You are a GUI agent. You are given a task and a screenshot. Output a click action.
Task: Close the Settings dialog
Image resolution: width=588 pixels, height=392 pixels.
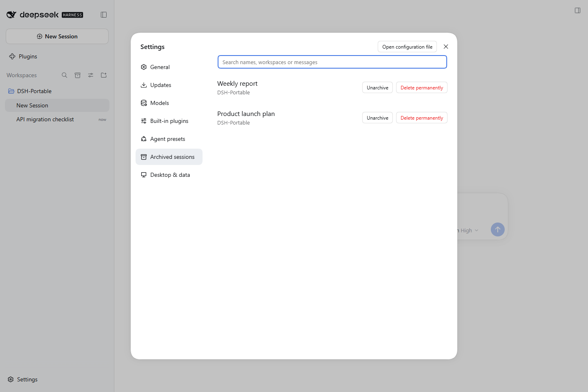pos(446,47)
